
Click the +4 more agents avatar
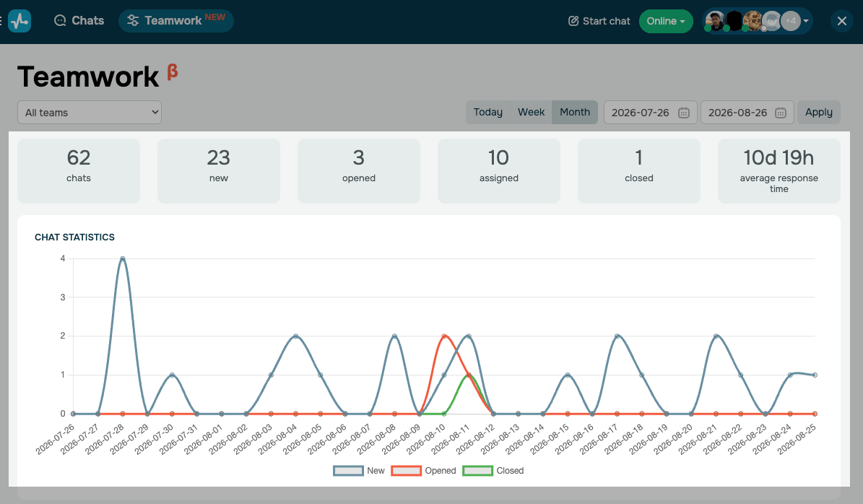click(791, 21)
